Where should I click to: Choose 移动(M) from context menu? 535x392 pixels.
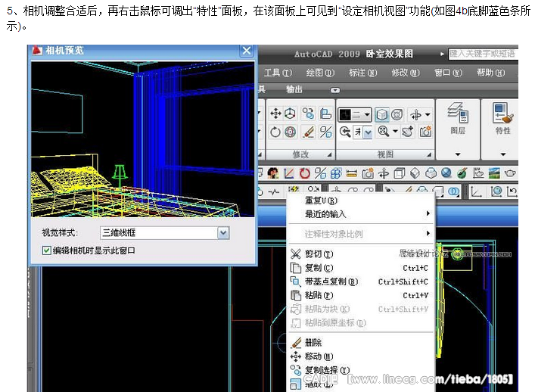[x=361, y=356]
